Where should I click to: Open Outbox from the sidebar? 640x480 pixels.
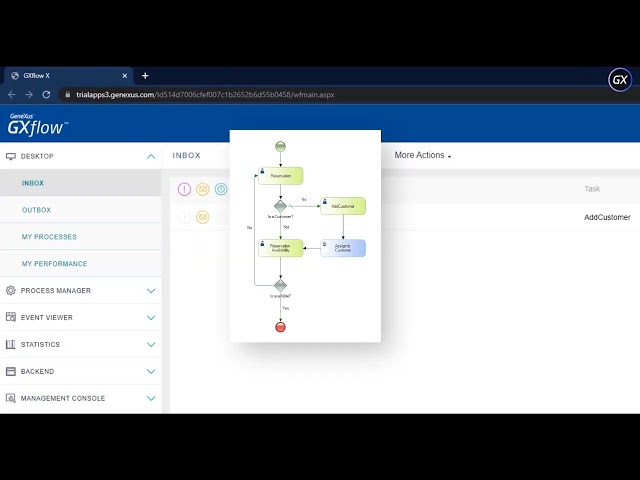click(36, 210)
